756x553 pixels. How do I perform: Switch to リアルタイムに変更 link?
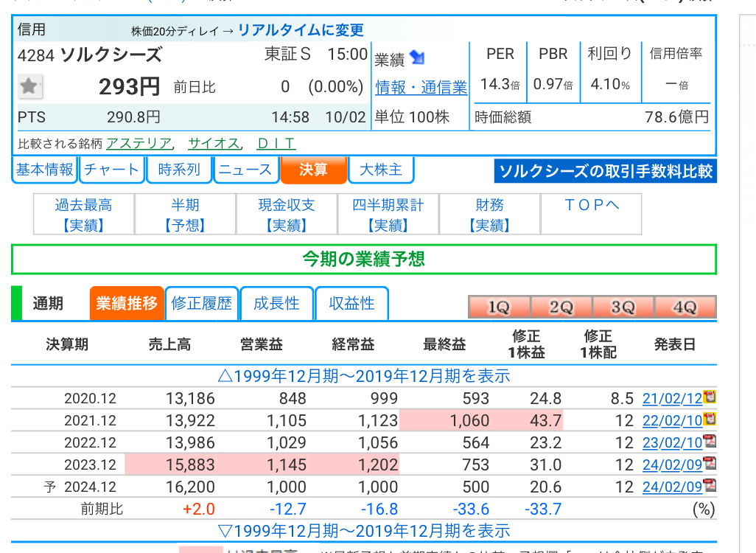click(301, 30)
